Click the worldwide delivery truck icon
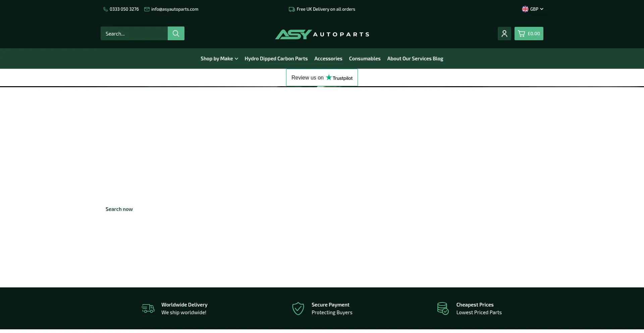The width and height of the screenshot is (644, 333). point(148,308)
